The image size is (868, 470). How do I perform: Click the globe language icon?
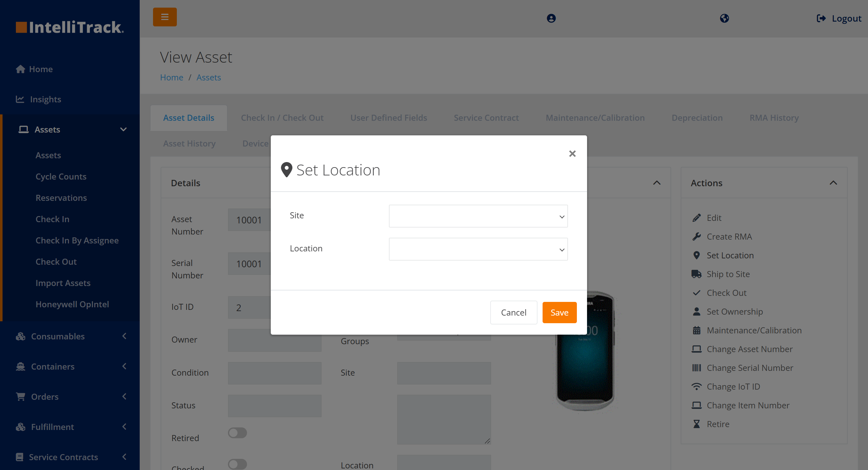click(x=724, y=18)
